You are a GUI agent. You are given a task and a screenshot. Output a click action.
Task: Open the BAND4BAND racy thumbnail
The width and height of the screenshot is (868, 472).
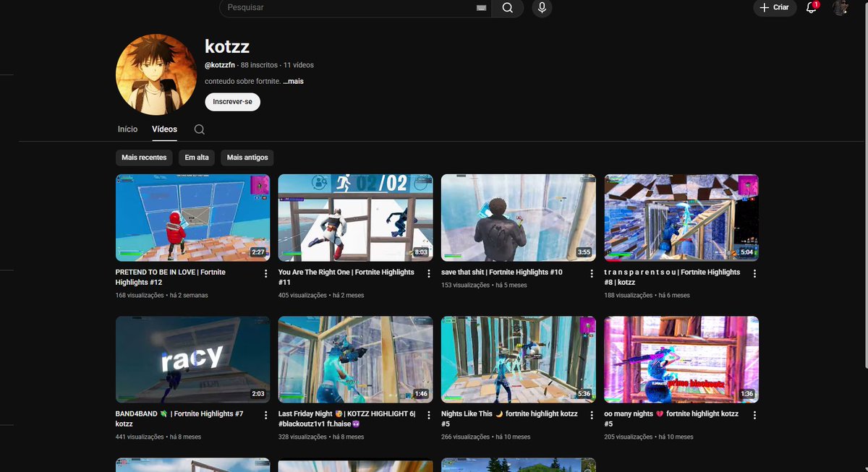(x=192, y=359)
